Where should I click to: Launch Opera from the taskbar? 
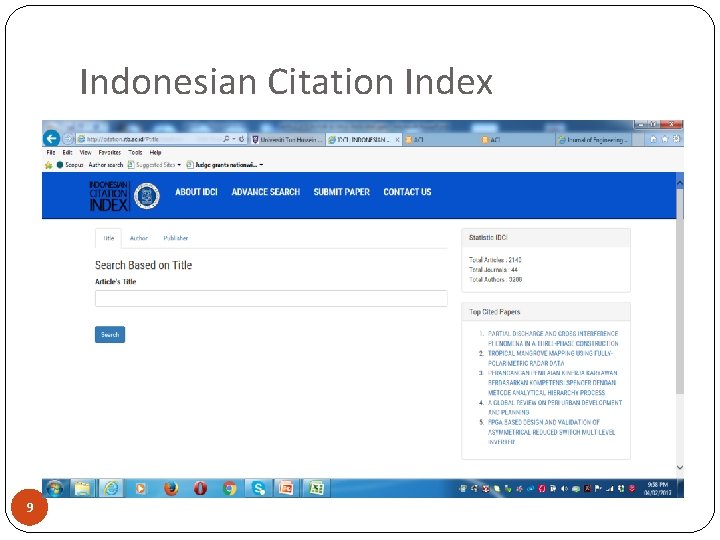pyautogui.click(x=200, y=488)
